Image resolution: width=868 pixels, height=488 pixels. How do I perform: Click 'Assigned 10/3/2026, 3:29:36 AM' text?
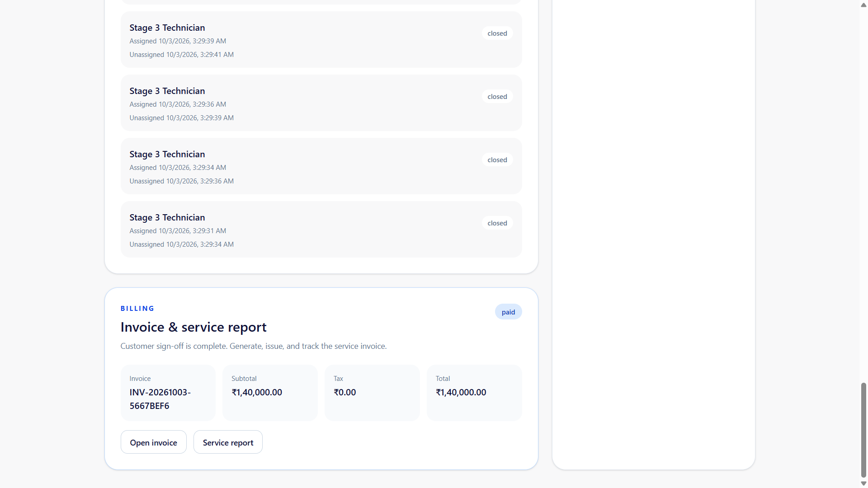(x=178, y=104)
